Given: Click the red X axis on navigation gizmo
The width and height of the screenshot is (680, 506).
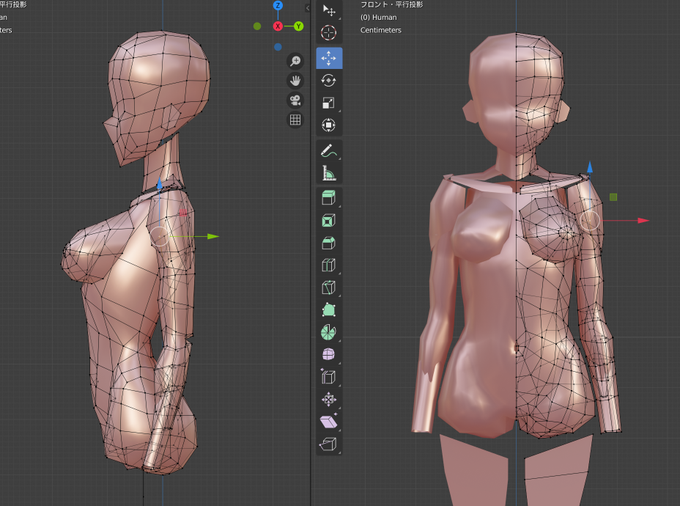Looking at the screenshot, I should coord(278,26).
